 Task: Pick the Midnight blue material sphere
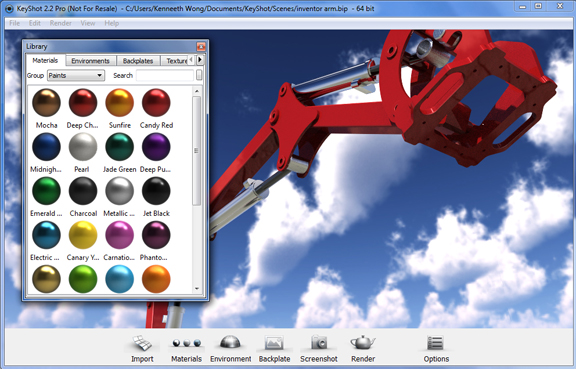click(46, 147)
